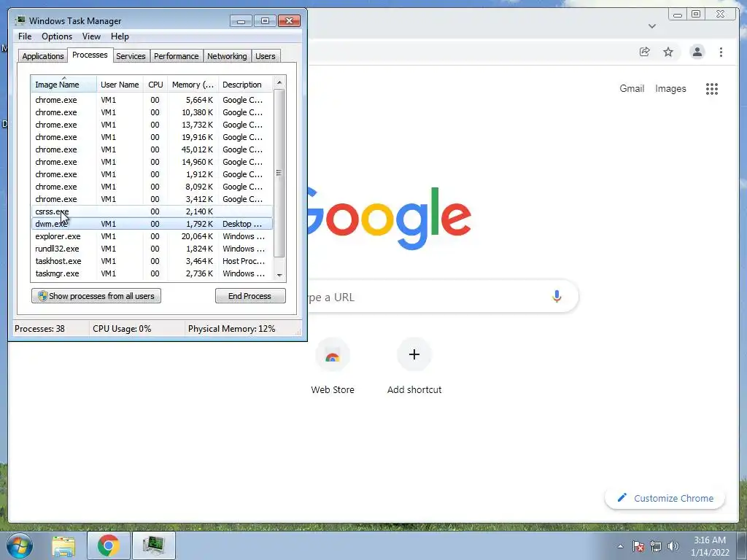Click the Physical Memory: 12% status
This screenshot has height=560, width=747.
pos(231,329)
